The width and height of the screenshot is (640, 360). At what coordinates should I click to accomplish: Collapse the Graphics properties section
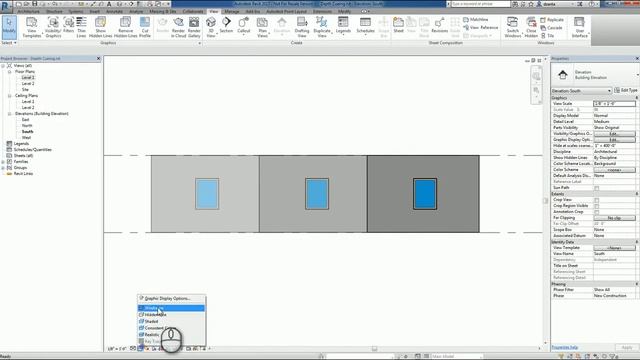(x=636, y=98)
